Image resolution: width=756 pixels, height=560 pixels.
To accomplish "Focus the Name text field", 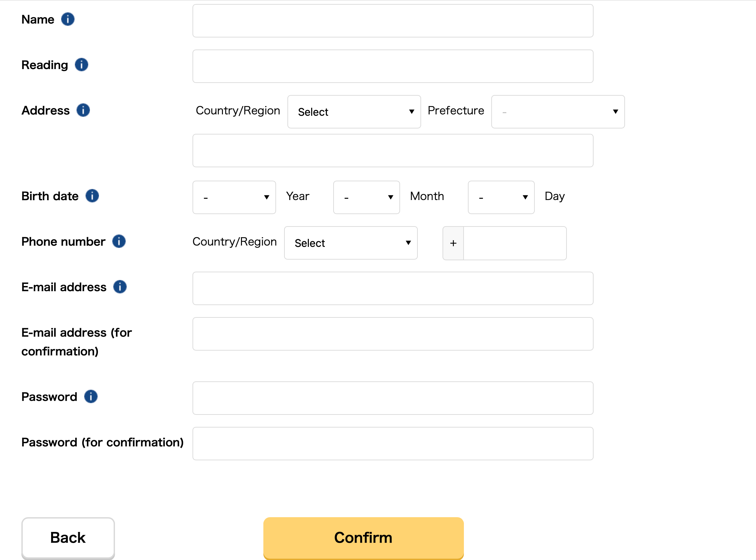I will (x=393, y=21).
